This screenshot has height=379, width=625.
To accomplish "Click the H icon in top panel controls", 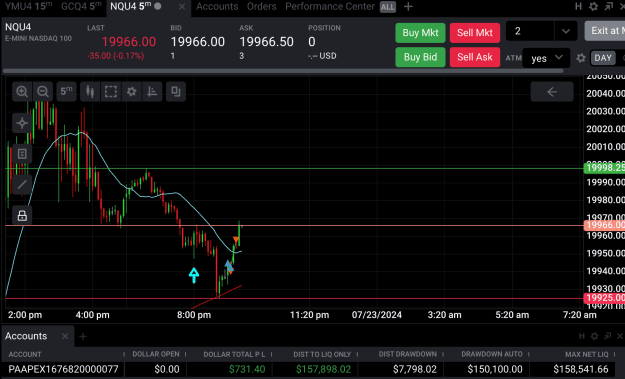I will [578, 6].
